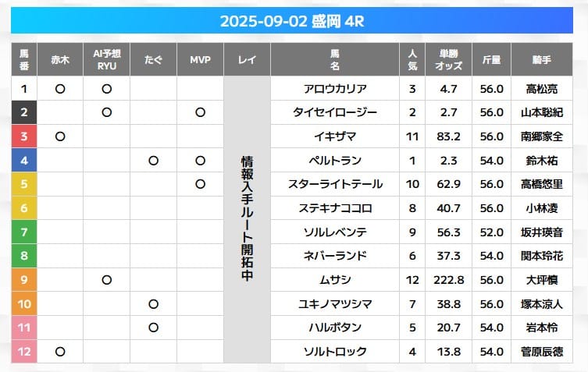Click the 騎手 column header
Viewport: 588px width, 372px height.
click(x=541, y=59)
